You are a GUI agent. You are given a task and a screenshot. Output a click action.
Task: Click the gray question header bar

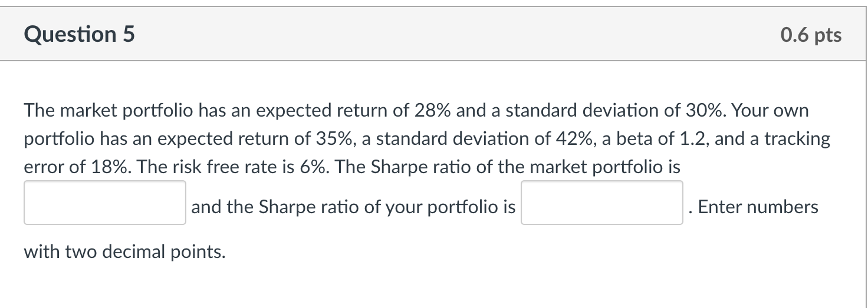pyautogui.click(x=433, y=34)
